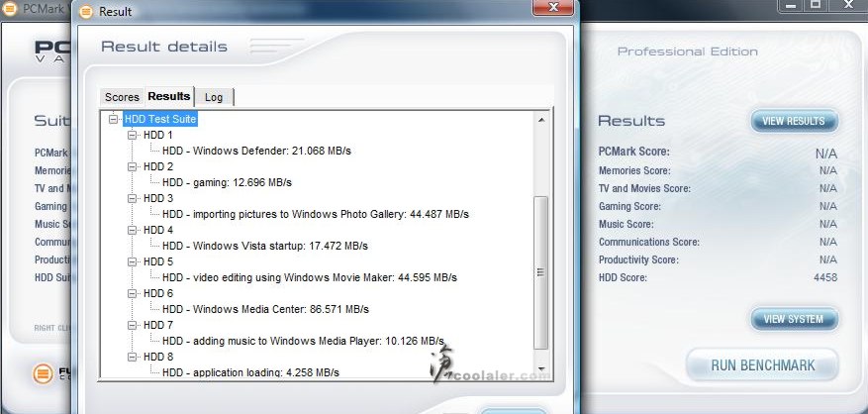The height and width of the screenshot is (414, 868).
Task: Collapse the HDD 2 tree node
Action: tap(132, 166)
